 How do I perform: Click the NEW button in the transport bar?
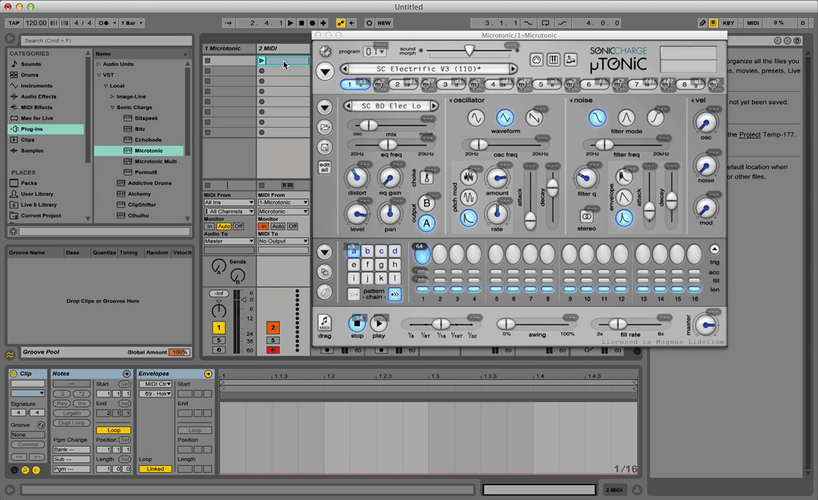point(384,23)
